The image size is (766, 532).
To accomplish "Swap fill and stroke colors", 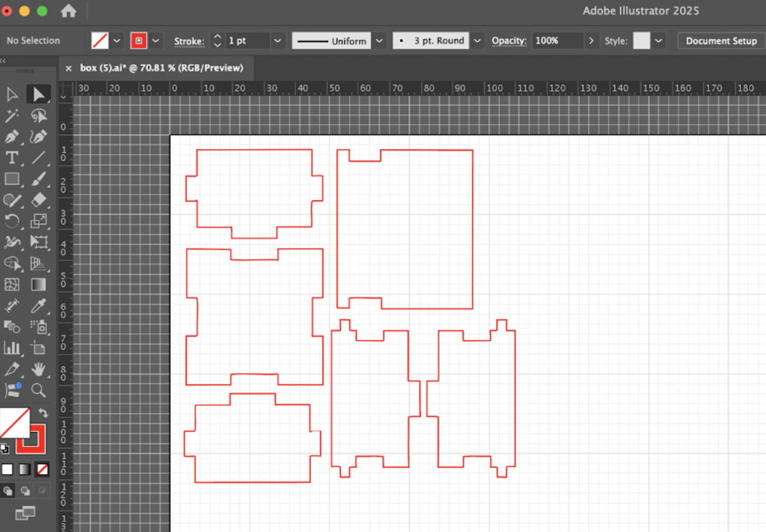I will point(43,412).
